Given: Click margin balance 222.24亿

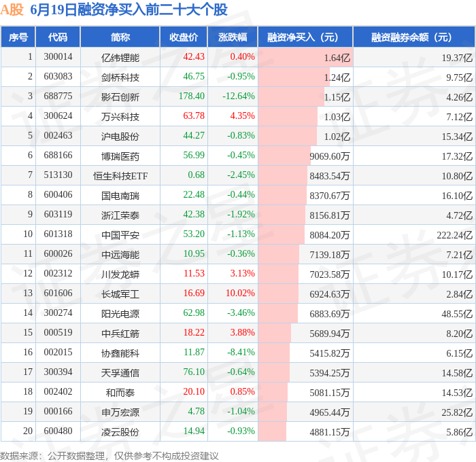Looking at the screenshot, I should 455,235.
